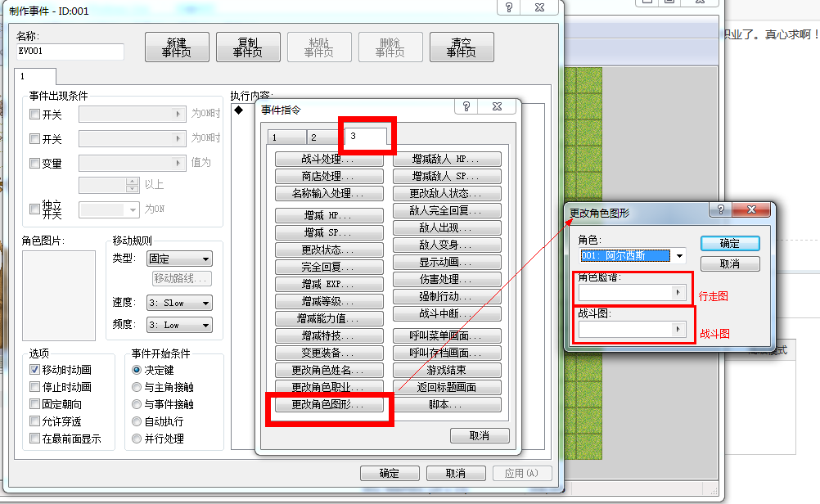
Task: Click 脚本 command button
Action: click(447, 405)
